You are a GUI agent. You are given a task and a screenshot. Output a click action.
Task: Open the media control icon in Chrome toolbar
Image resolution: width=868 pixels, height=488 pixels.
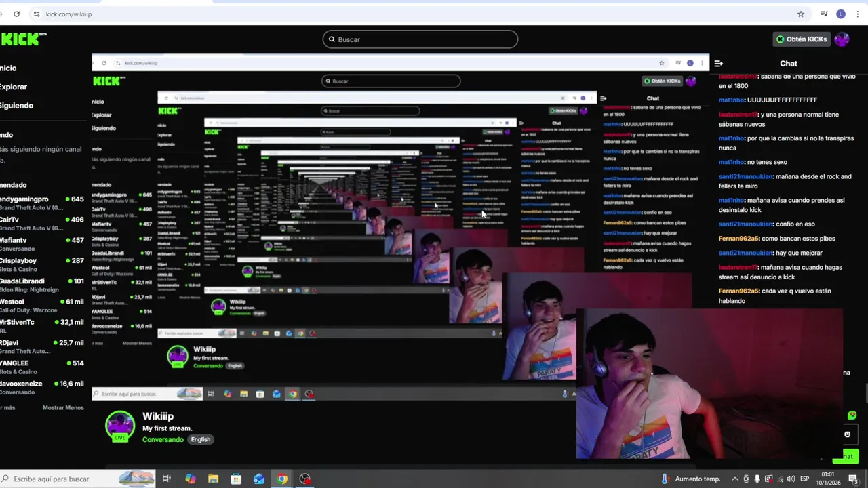(824, 14)
